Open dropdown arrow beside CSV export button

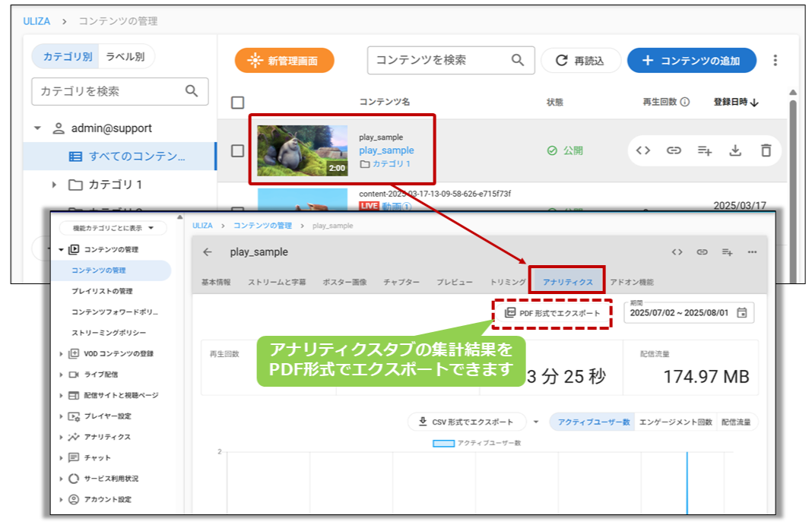536,422
